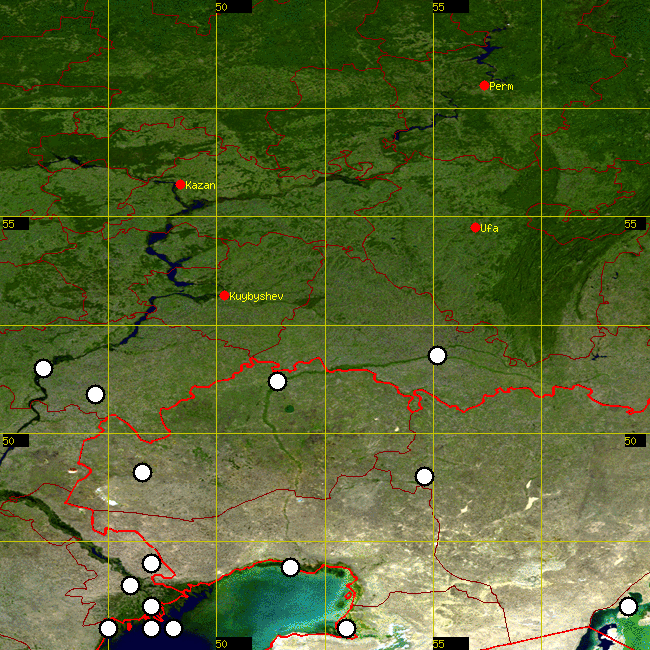This screenshot has width=650, height=650.
Task: Select the bottom-left-most white marker in the delta cluster
Action: tap(109, 628)
